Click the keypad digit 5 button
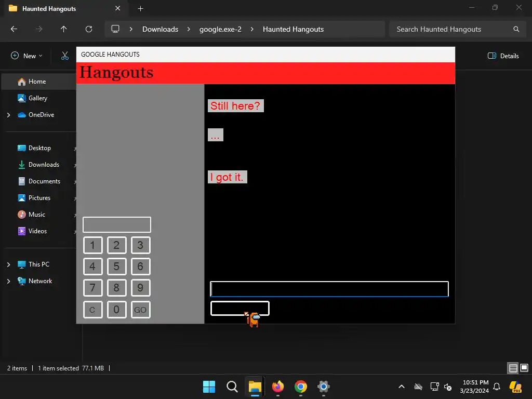The image size is (532, 399). click(117, 267)
